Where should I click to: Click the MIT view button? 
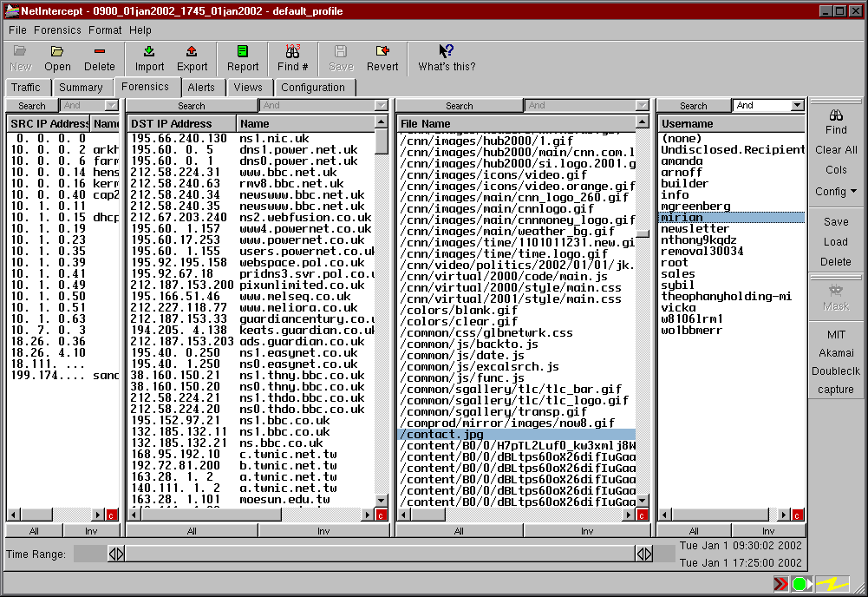(836, 334)
